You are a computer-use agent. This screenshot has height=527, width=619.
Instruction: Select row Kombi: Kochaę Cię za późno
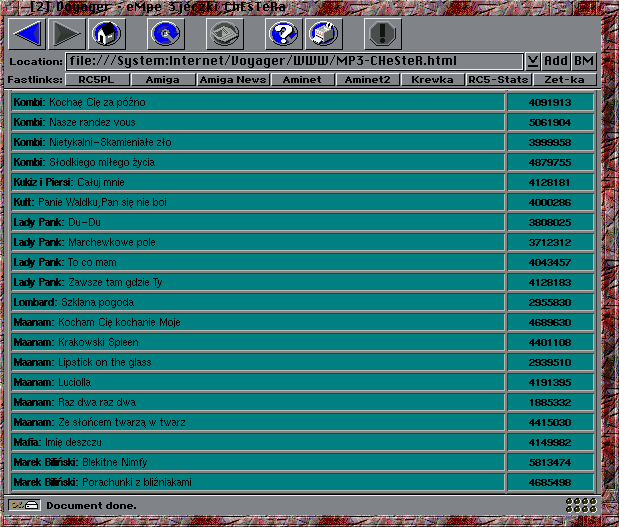click(x=258, y=102)
